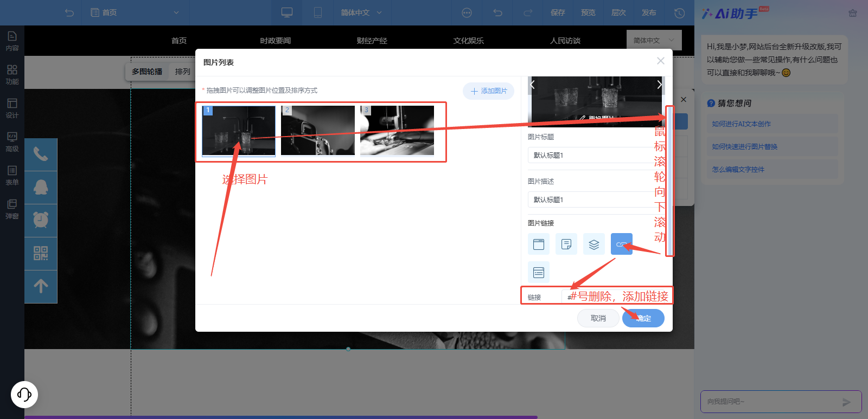Choose the note-shaped link type icon
Screen dimensions: 868x419
click(x=566, y=244)
